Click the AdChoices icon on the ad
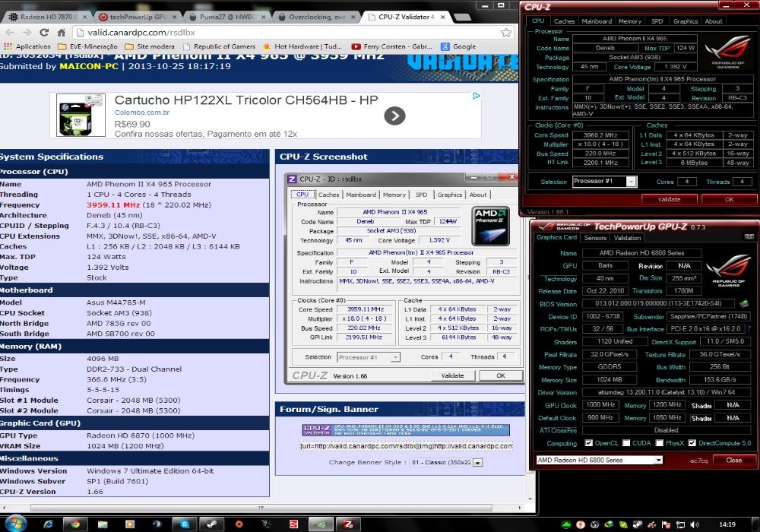This screenshot has height=532, width=760. [477, 96]
